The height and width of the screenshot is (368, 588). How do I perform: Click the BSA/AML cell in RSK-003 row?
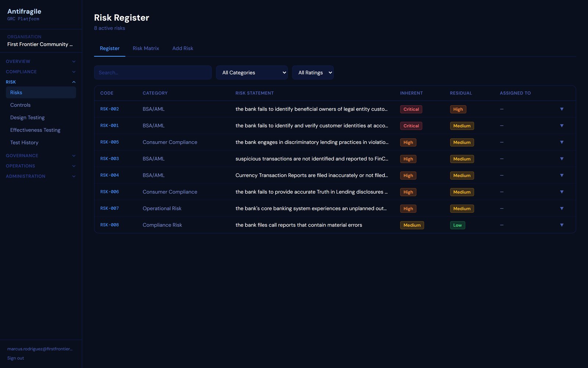point(154,159)
